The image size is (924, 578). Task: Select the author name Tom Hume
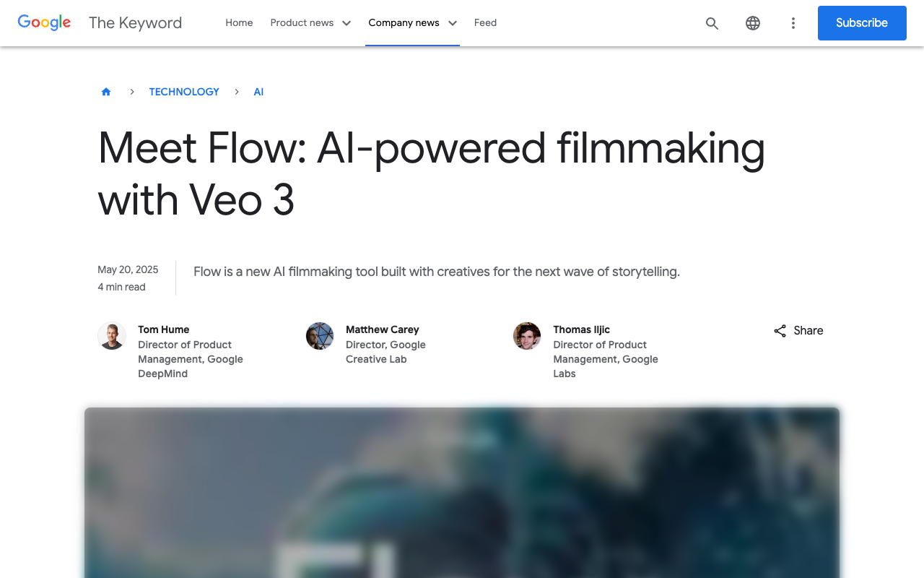(x=164, y=329)
